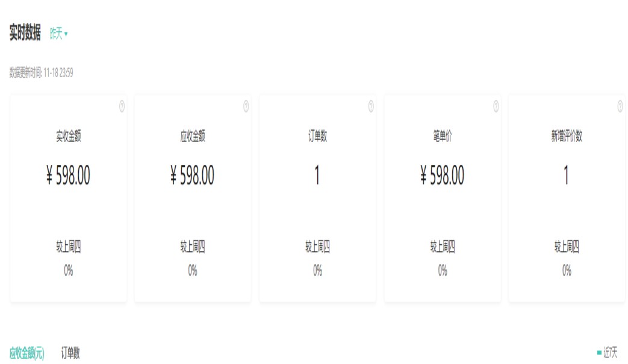The height and width of the screenshot is (364, 628).
Task: Click 较上周四 comparison in 实收金额 card
Action: [x=69, y=247]
